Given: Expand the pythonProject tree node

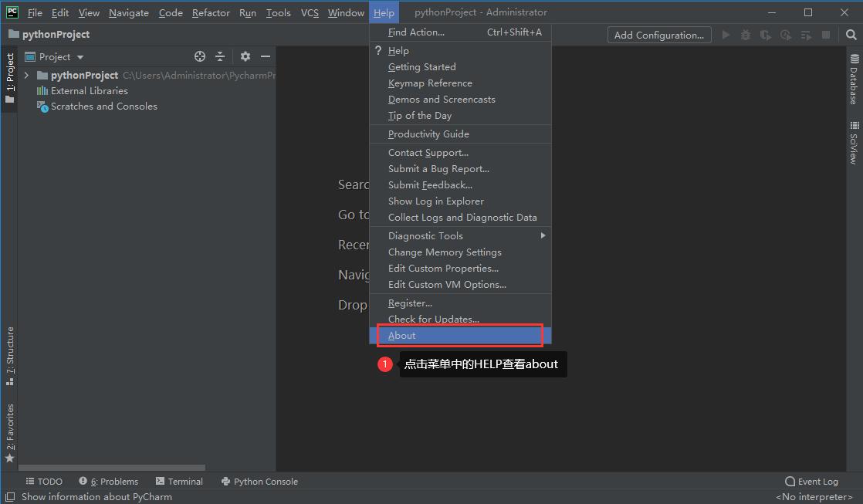Looking at the screenshot, I should pos(26,75).
